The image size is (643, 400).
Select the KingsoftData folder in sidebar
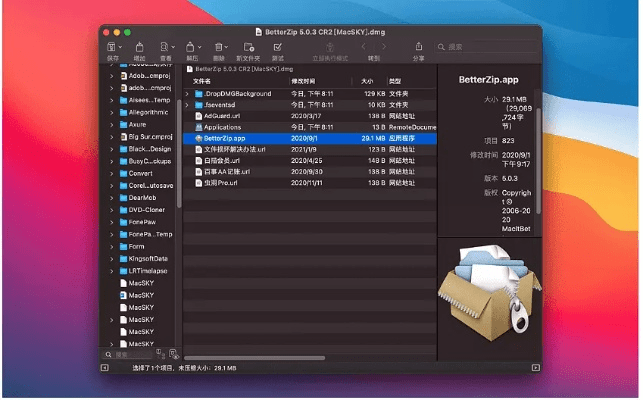[147, 258]
